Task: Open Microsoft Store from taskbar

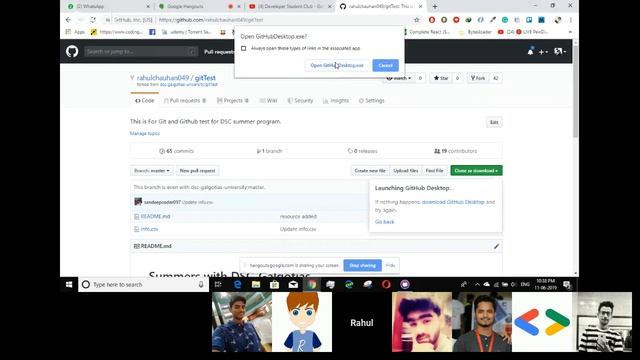Action: (x=275, y=284)
